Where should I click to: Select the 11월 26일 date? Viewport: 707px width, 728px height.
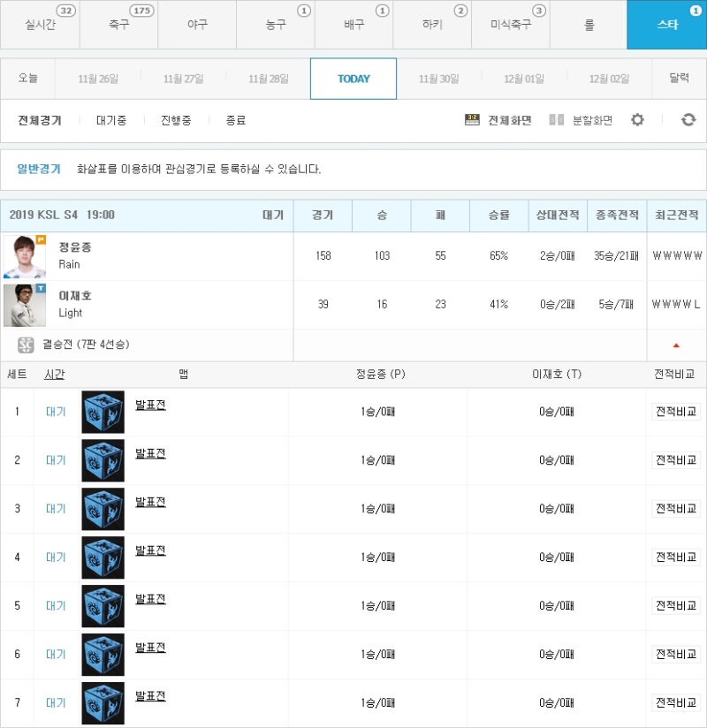coord(98,79)
